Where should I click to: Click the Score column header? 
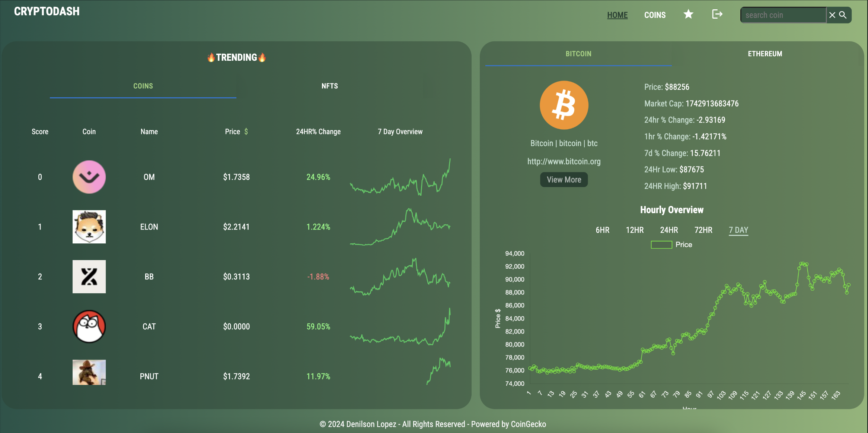pos(40,132)
